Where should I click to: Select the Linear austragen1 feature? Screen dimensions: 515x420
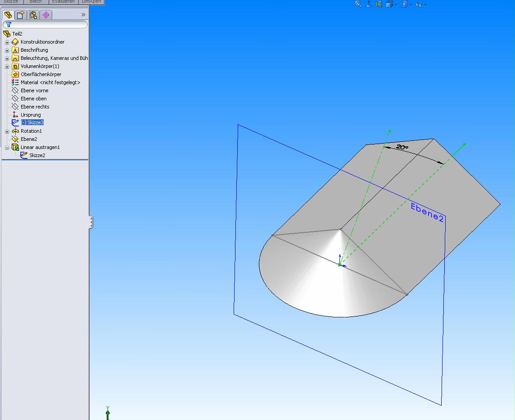click(40, 147)
